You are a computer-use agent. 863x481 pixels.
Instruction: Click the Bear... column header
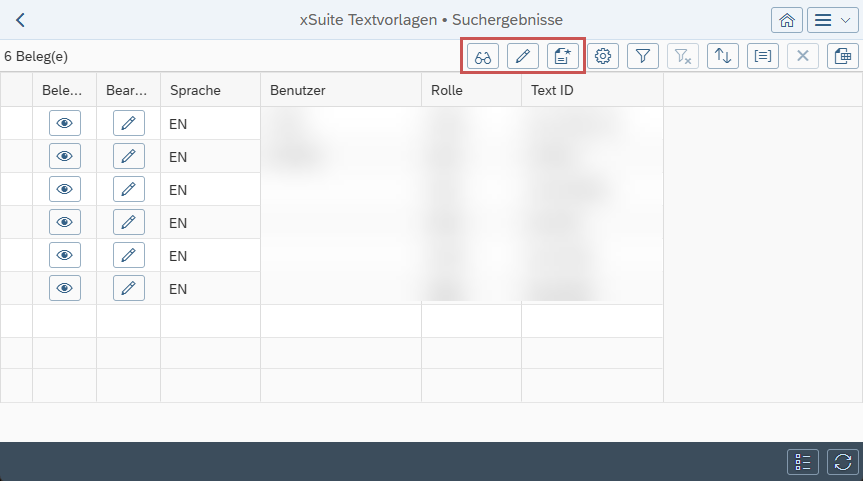(x=128, y=90)
